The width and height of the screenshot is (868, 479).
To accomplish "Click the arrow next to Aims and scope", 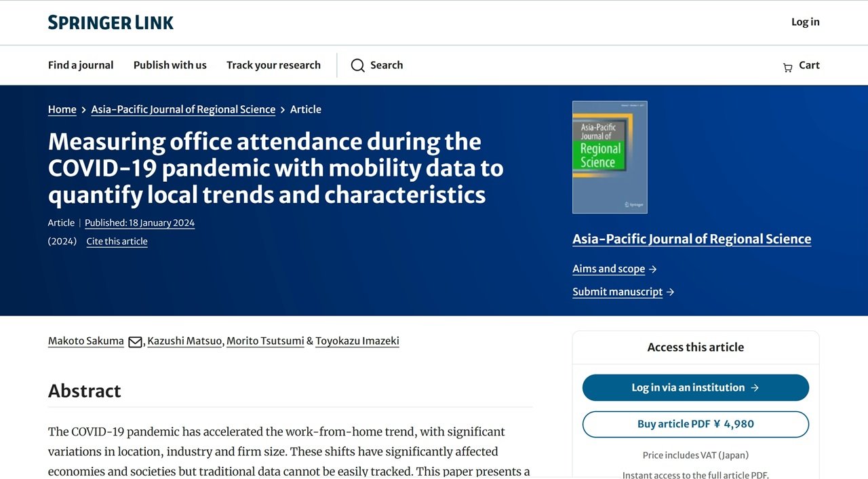I will coord(653,269).
